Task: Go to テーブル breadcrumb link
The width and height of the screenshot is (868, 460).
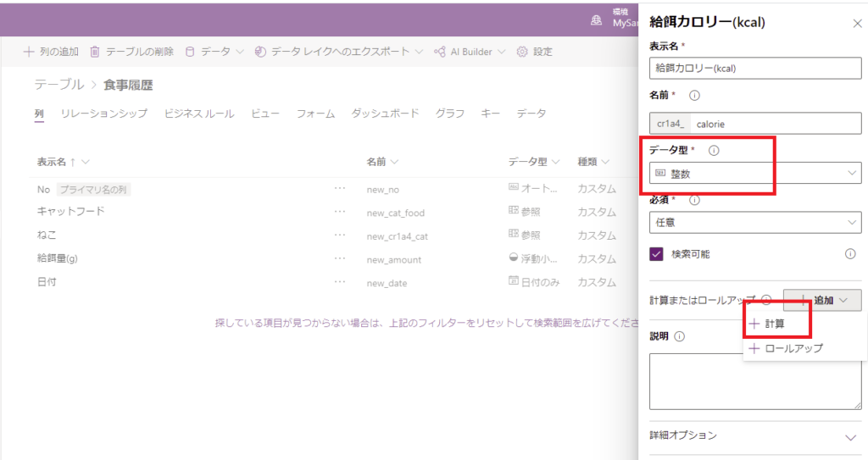Action: (59, 85)
